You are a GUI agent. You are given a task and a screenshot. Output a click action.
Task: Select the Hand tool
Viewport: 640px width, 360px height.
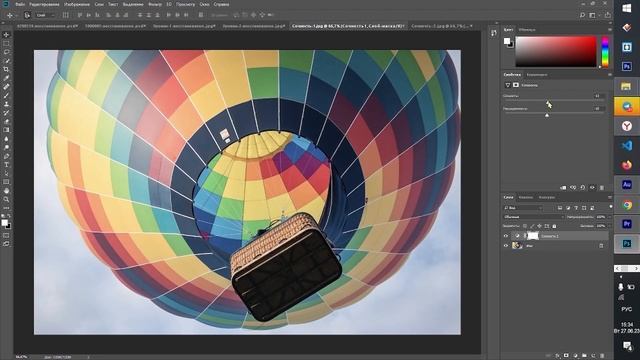[6, 191]
